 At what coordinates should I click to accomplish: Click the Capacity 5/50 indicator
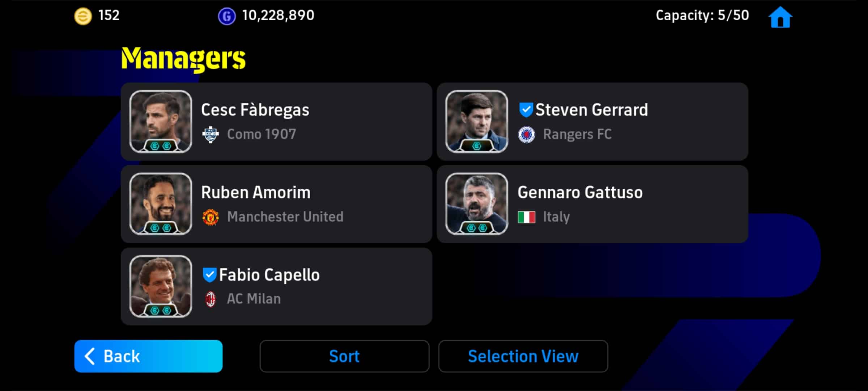702,16
